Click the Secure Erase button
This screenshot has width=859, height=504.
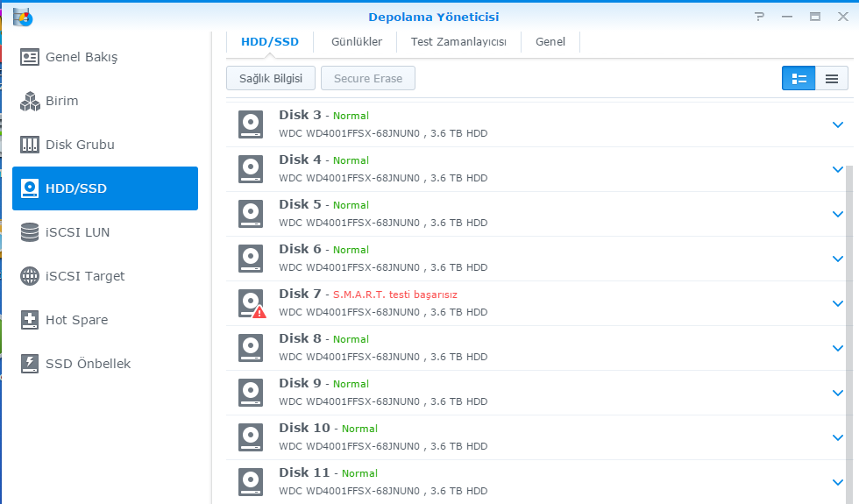367,78
